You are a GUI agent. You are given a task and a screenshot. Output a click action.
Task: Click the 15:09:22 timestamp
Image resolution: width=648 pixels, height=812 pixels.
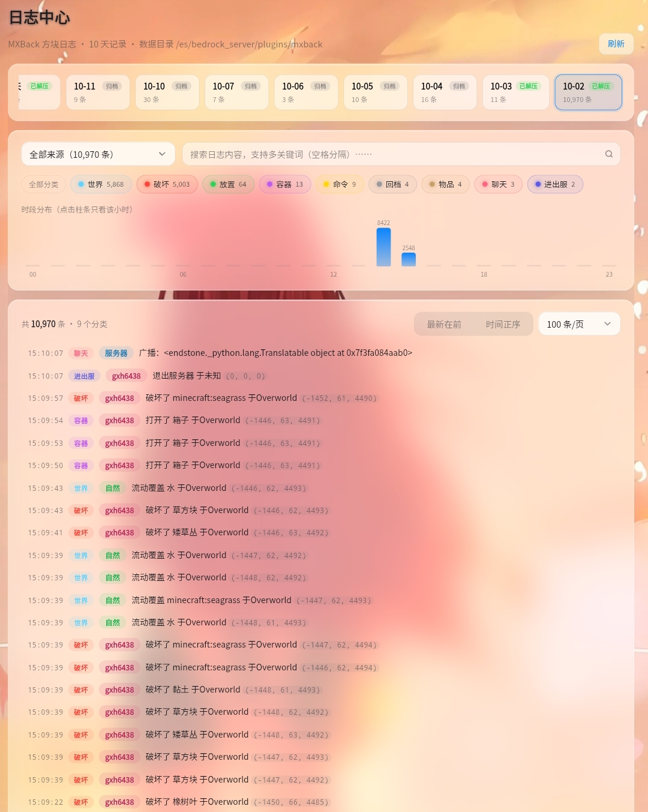click(x=46, y=802)
